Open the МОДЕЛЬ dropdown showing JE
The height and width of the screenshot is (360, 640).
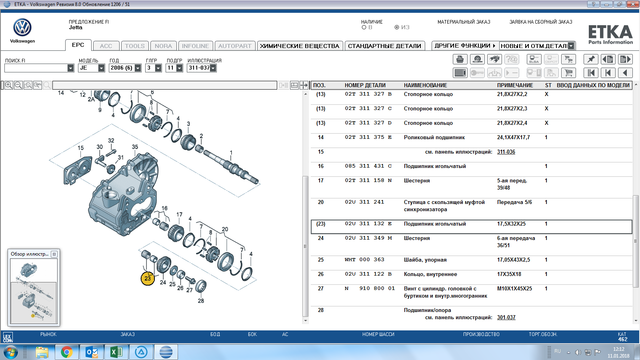(101, 68)
